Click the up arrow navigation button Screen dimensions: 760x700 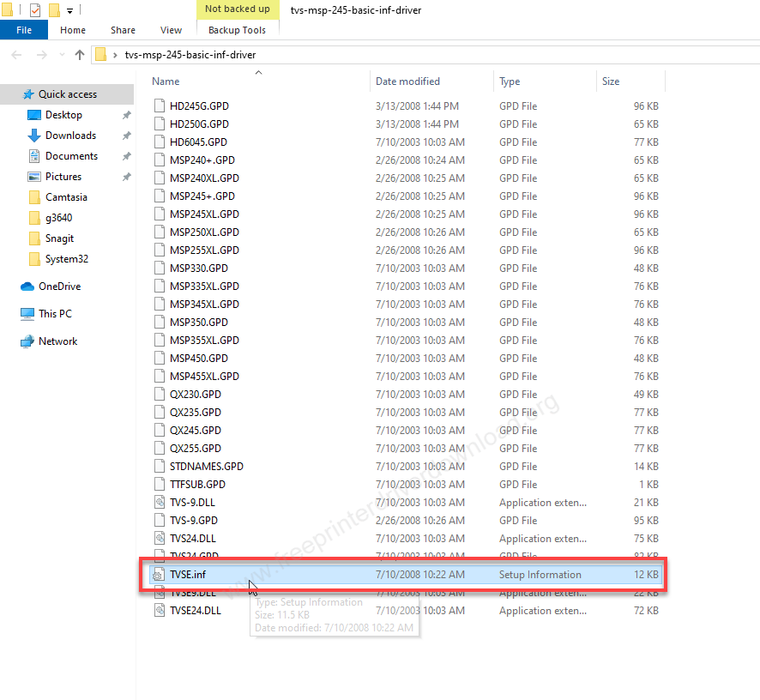(x=80, y=55)
